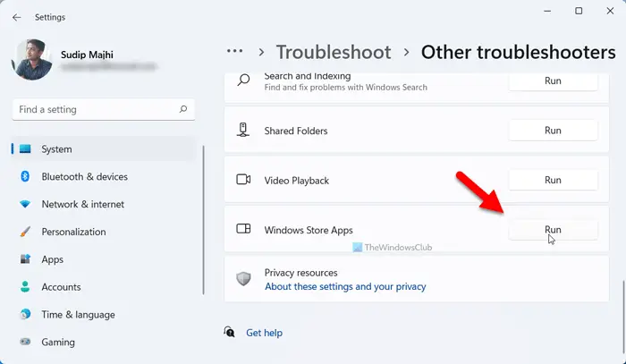Screen dimensions: 626x364
Task: Click the Sudip Majhi account name
Action: pos(87,55)
